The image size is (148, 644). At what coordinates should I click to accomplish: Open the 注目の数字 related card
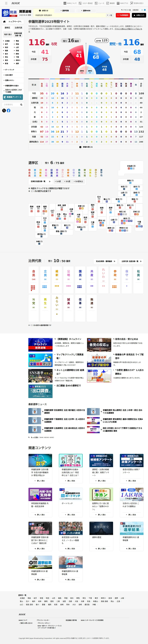(40, 468)
